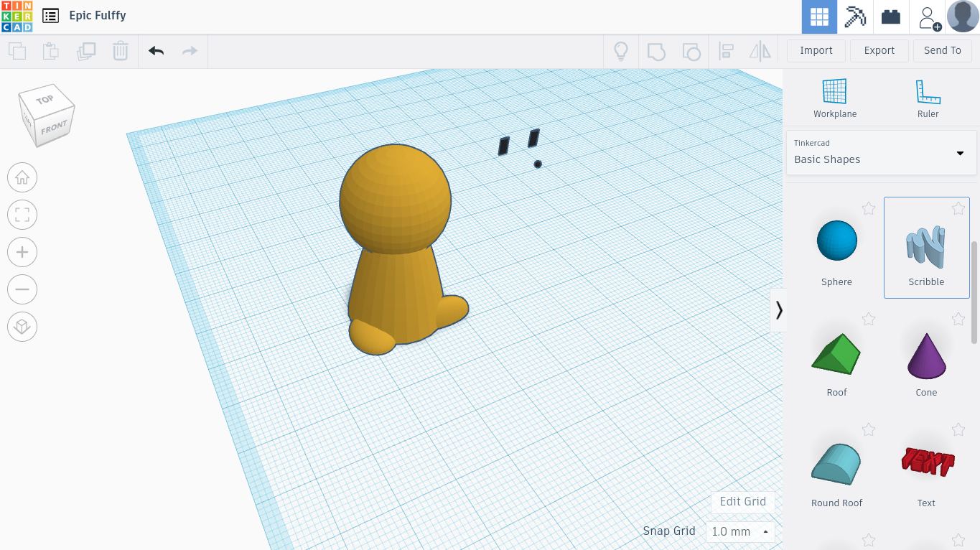The height and width of the screenshot is (550, 980).
Task: Click the Edit Grid button
Action: pos(743,501)
